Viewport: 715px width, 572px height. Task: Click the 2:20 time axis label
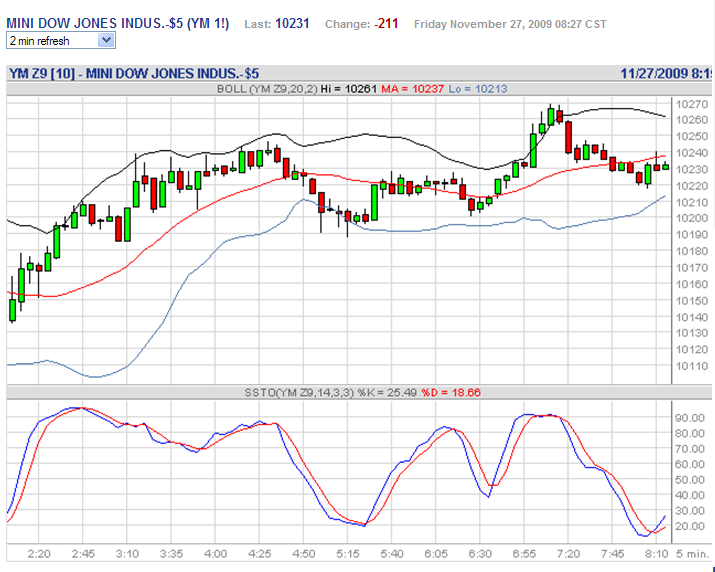point(39,554)
